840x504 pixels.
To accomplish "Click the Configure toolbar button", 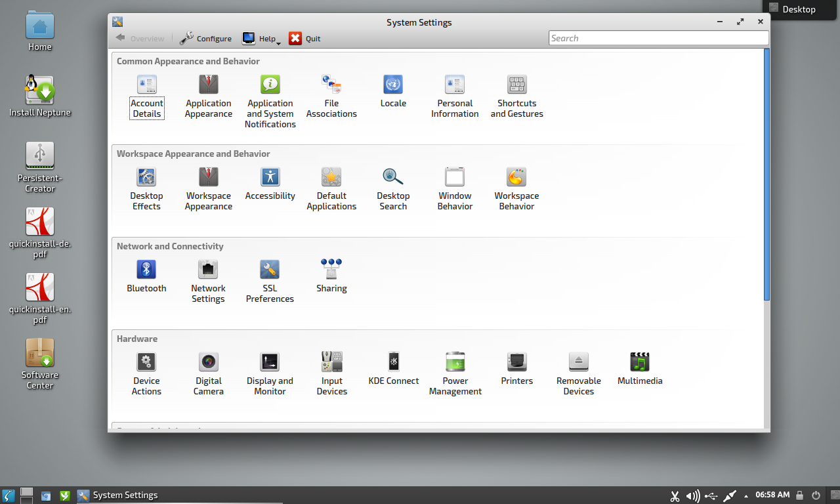I will (x=205, y=38).
